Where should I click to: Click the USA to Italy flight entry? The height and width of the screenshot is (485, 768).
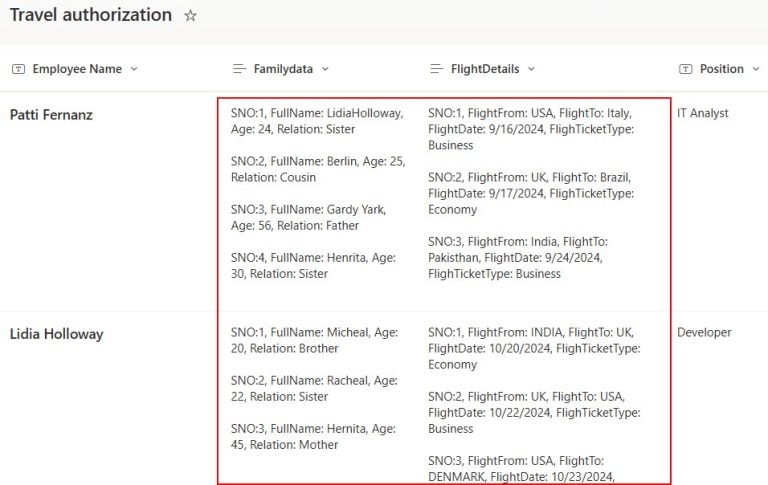click(x=531, y=129)
